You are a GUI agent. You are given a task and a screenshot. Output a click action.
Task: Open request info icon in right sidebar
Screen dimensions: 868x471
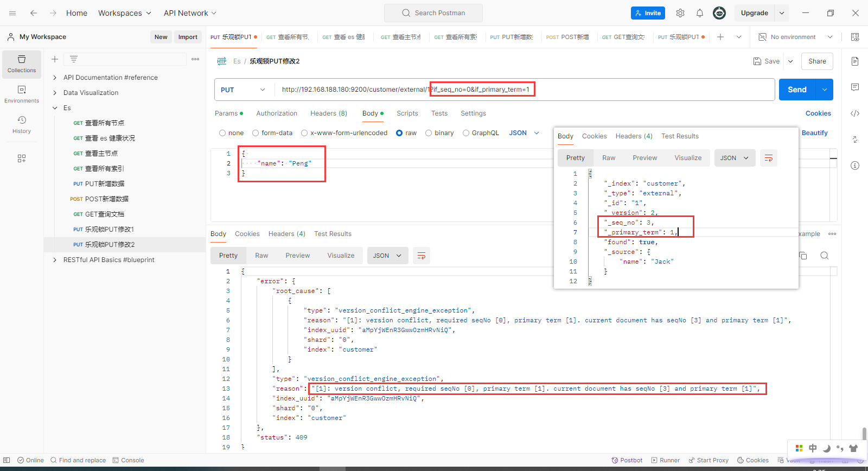855,166
